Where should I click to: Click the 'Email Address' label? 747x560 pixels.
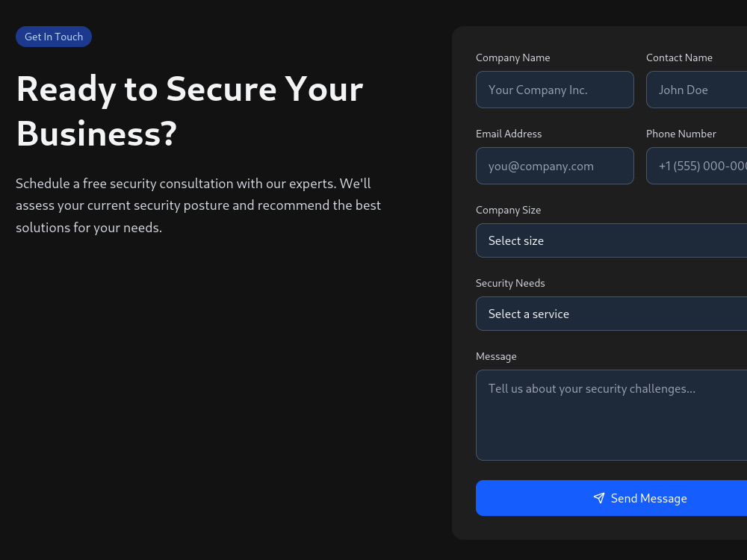pos(509,134)
